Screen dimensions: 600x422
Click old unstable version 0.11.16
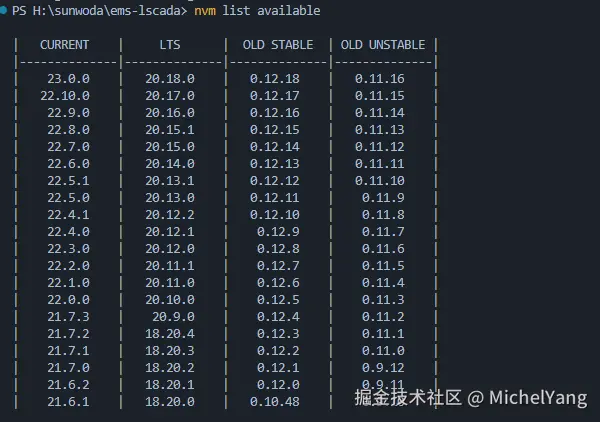click(380, 78)
